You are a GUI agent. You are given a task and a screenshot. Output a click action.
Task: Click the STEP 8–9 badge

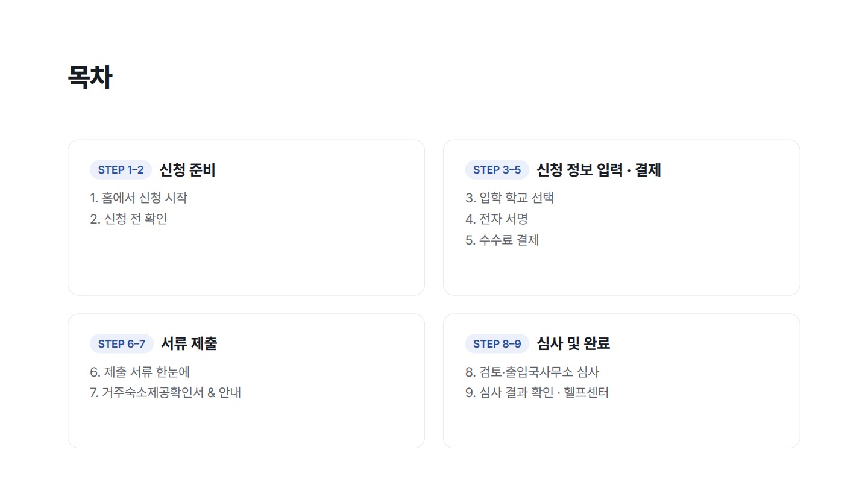click(497, 344)
